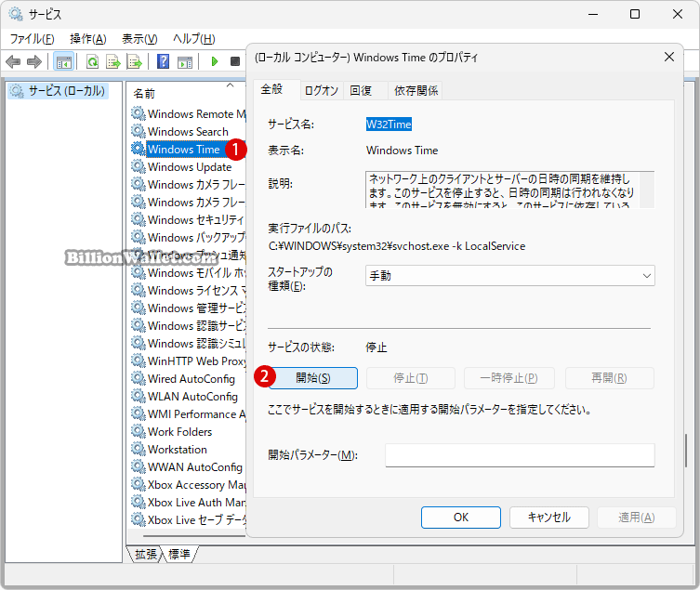This screenshot has width=700, height=590.
Task: Click the W32Time service name text
Action: (x=389, y=125)
